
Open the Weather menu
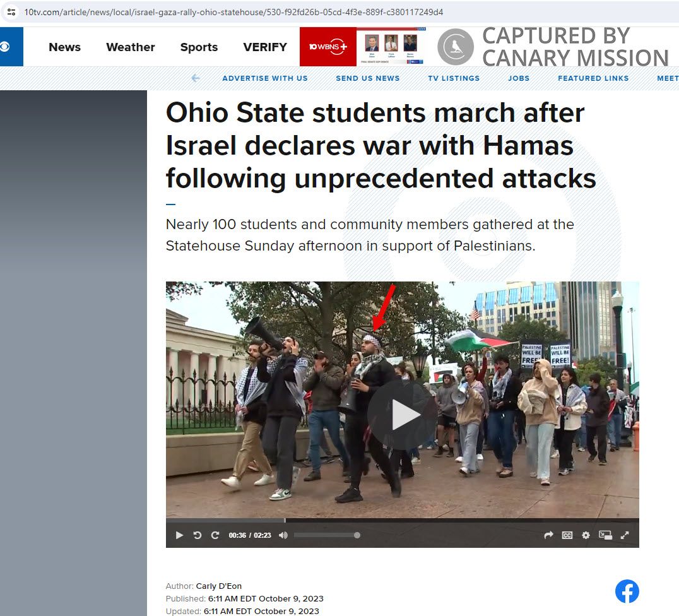point(131,47)
